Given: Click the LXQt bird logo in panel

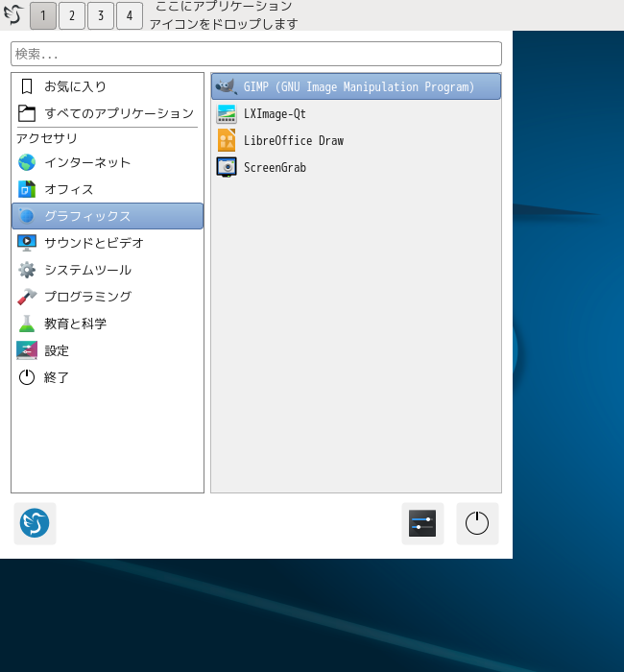Looking at the screenshot, I should pyautogui.click(x=13, y=15).
